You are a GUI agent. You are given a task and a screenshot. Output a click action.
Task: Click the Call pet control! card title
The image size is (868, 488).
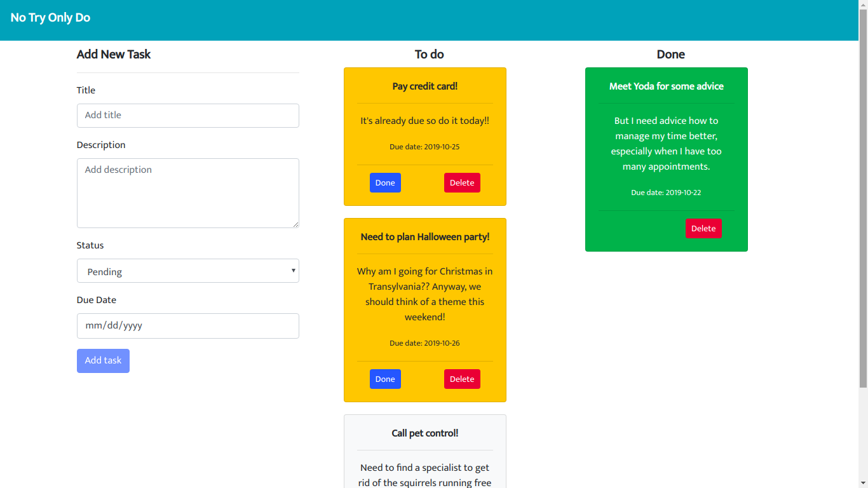click(425, 433)
